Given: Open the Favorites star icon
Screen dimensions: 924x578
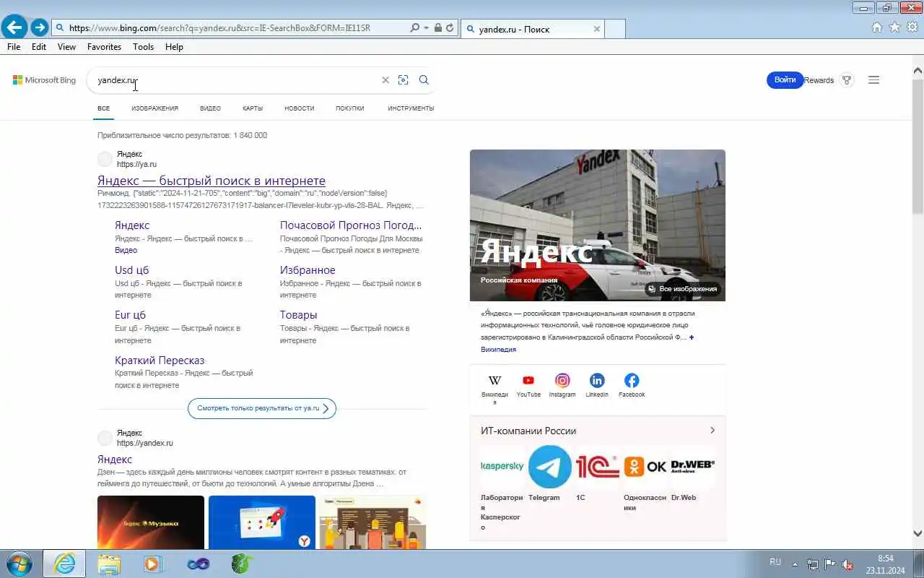Looking at the screenshot, I should point(894,27).
